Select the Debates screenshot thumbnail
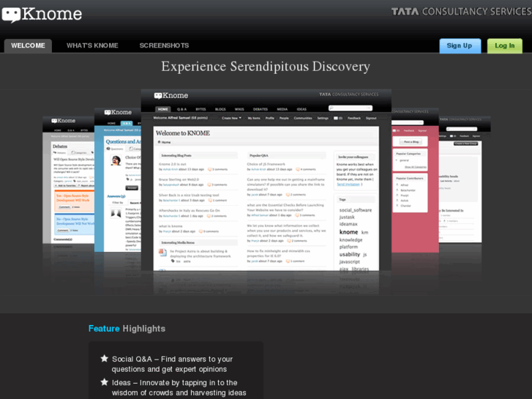 tap(68, 180)
